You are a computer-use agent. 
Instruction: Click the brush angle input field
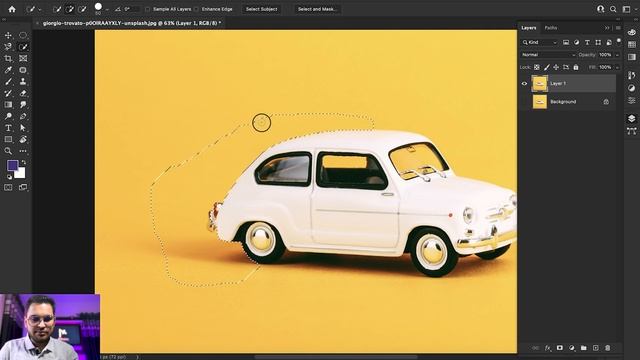[131, 9]
